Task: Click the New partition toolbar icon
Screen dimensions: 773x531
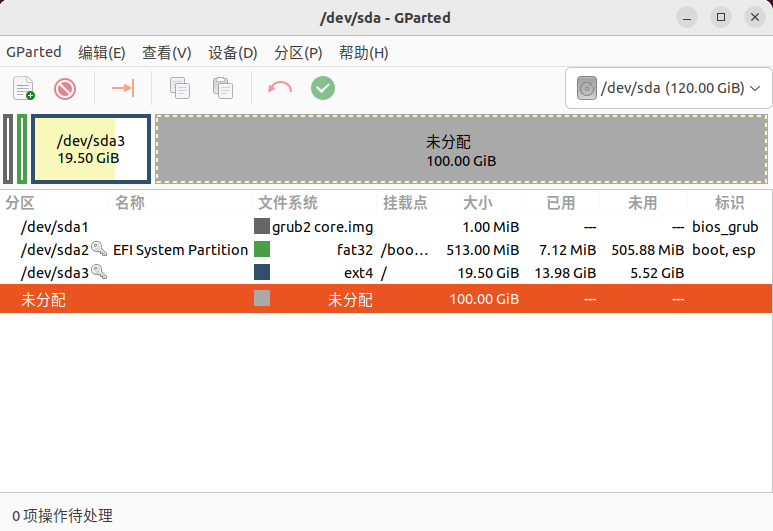Action: pyautogui.click(x=24, y=88)
